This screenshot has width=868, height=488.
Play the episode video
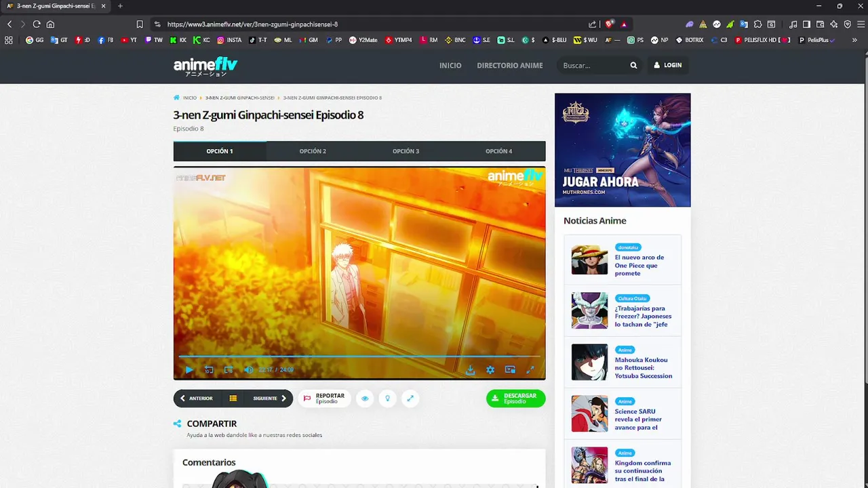(189, 370)
